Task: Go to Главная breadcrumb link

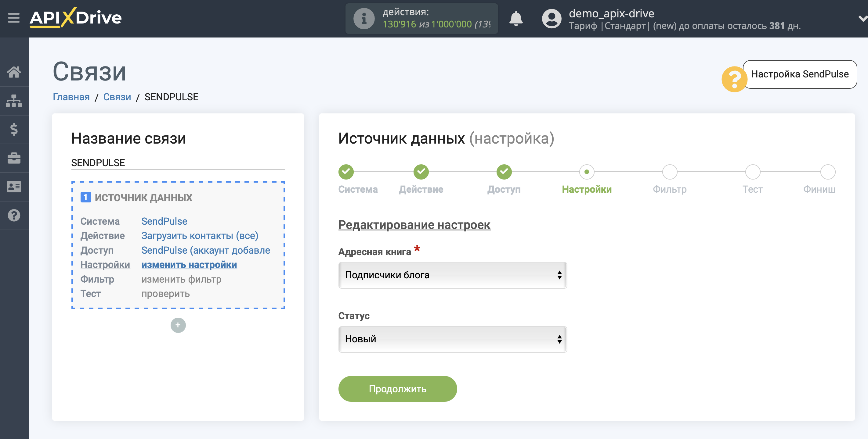Action: point(71,97)
